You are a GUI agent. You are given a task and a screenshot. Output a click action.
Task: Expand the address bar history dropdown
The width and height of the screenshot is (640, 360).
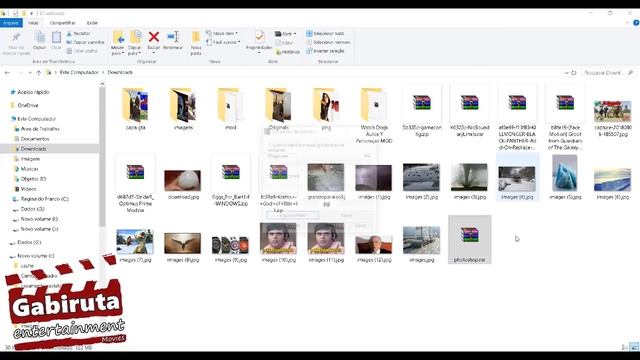(x=566, y=73)
